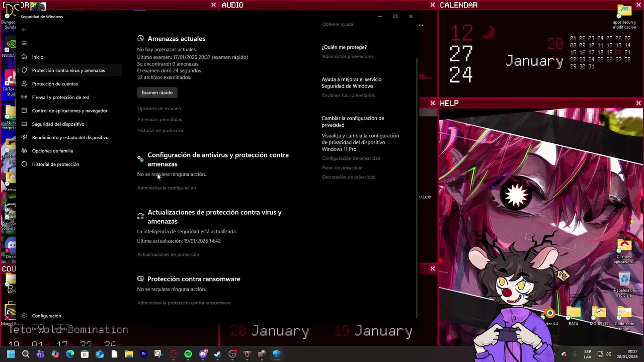Viewport: 644px width, 362px height.
Task: Open Microsoft Store from taskbar
Action: click(x=85, y=354)
